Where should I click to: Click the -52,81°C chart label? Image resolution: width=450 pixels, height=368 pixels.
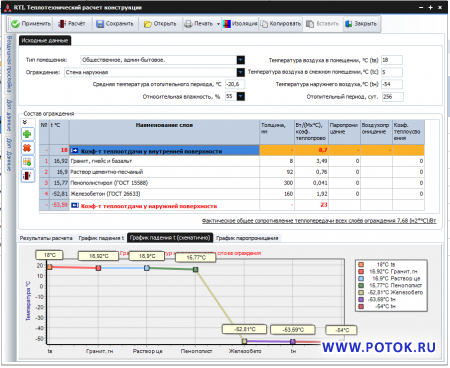pyautogui.click(x=244, y=329)
